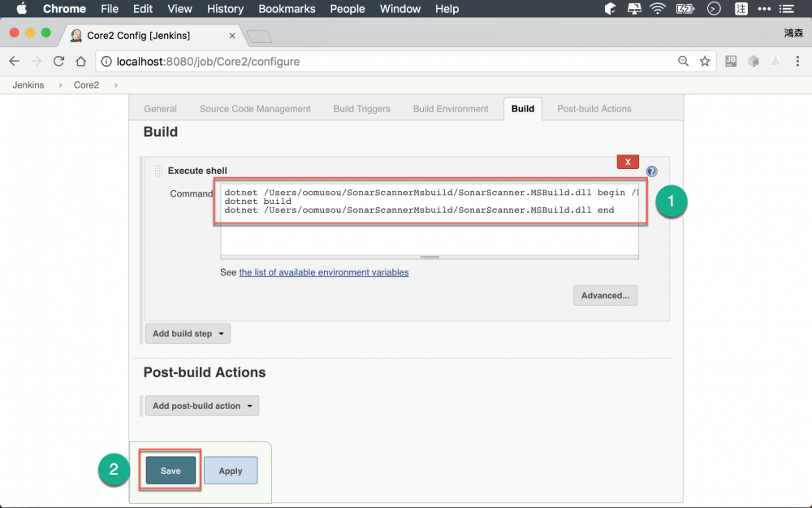This screenshot has width=812, height=508.
Task: Open the Add build step dropdown
Action: coord(188,333)
